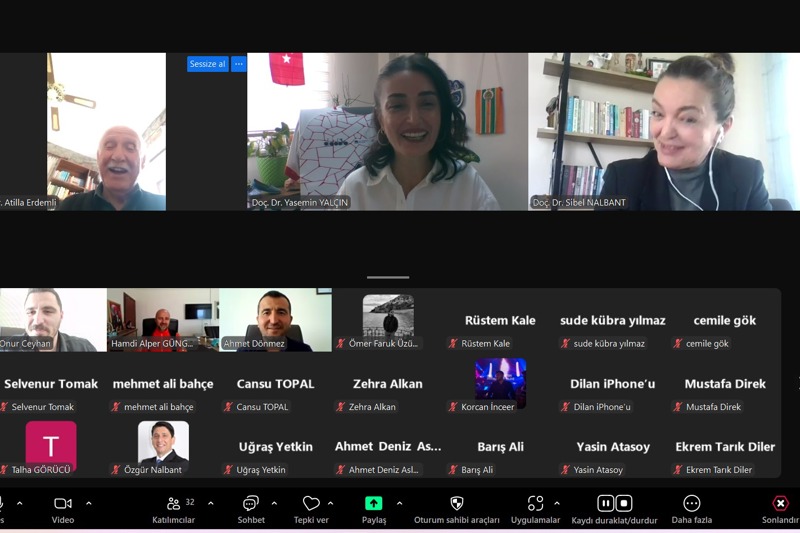Expand the arrow next to Paylaş
Viewport: 800px width, 533px height.
tap(399, 503)
